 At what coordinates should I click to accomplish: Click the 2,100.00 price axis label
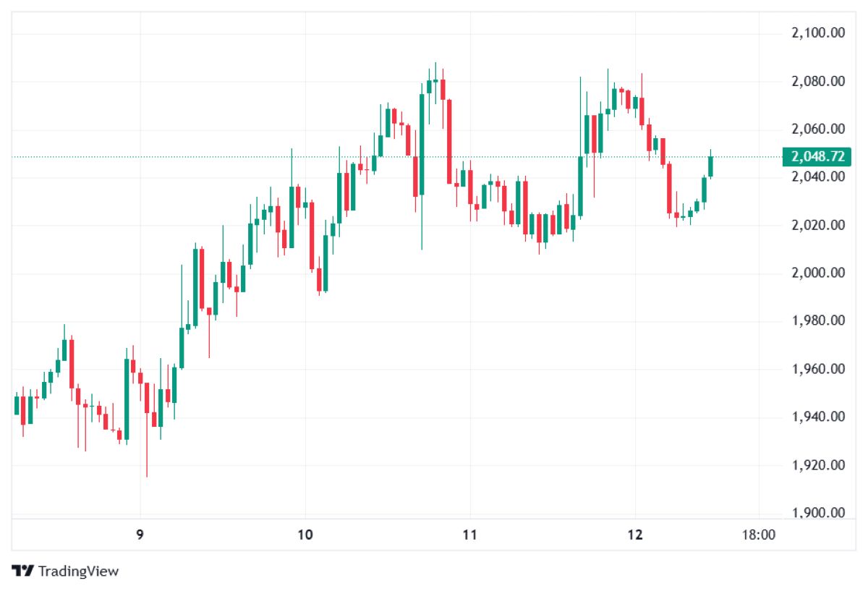tap(820, 33)
